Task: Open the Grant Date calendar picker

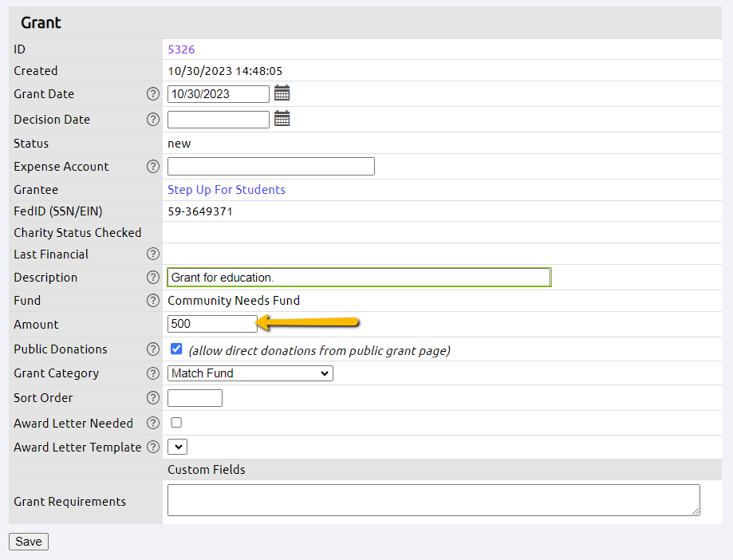Action: click(282, 93)
